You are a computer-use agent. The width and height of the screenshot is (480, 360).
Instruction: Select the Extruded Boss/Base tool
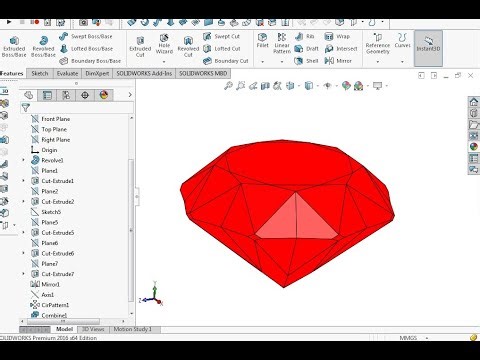(x=14, y=47)
